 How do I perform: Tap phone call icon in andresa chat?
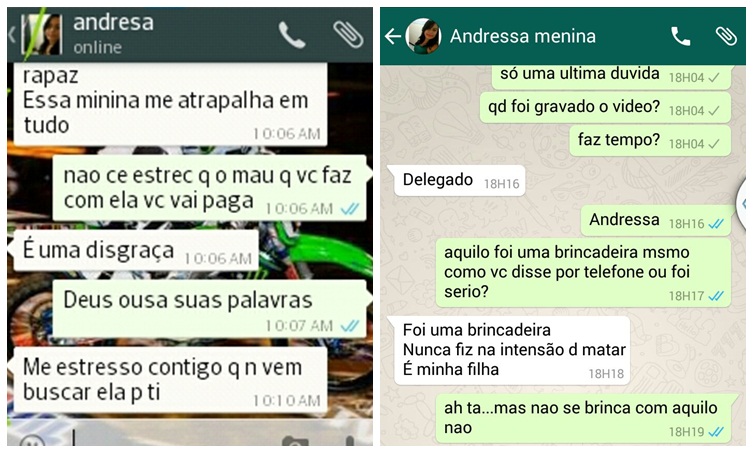tap(292, 35)
